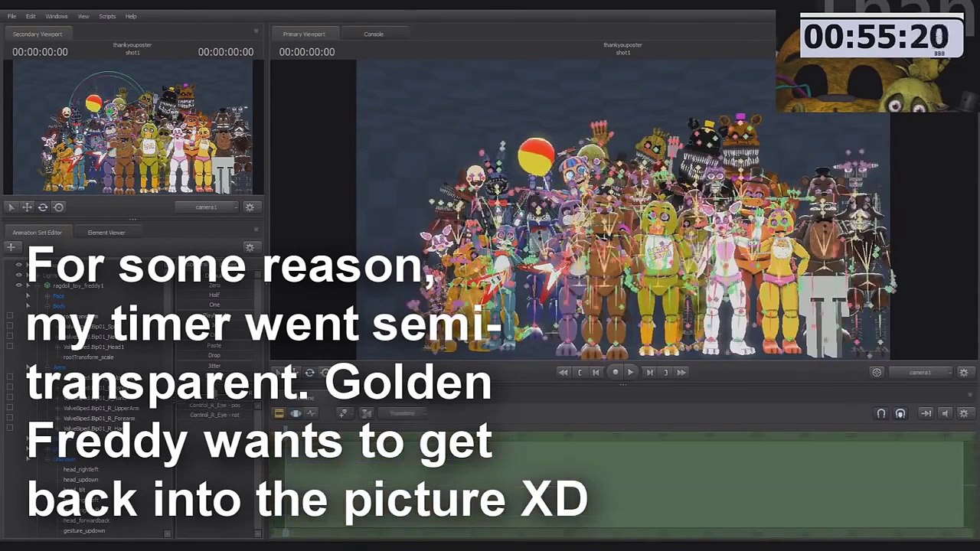Switch to the Console tab

tap(374, 34)
